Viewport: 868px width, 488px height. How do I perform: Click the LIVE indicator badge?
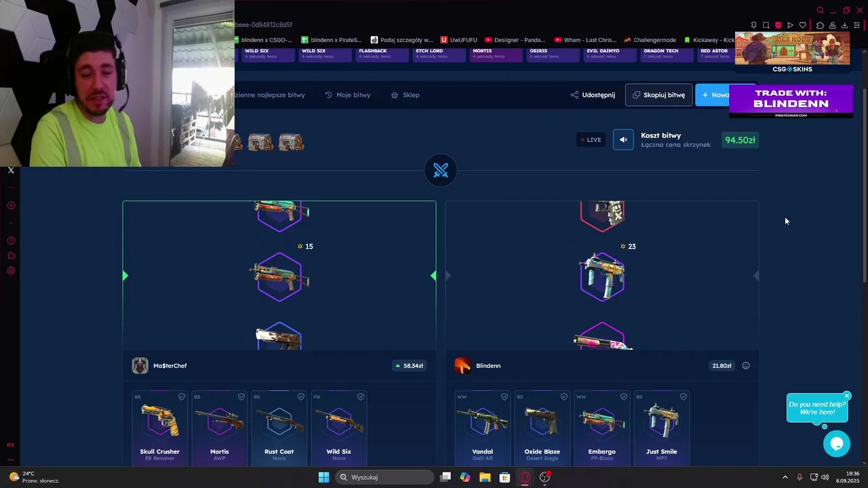tap(591, 140)
